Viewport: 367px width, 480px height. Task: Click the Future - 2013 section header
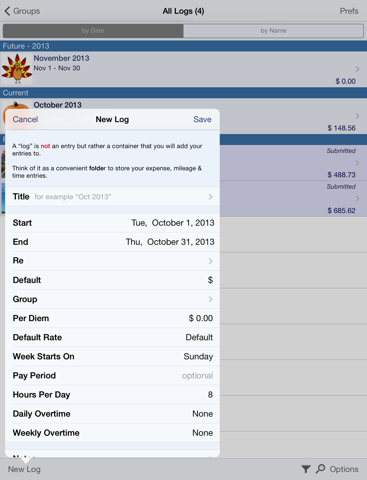(x=183, y=46)
